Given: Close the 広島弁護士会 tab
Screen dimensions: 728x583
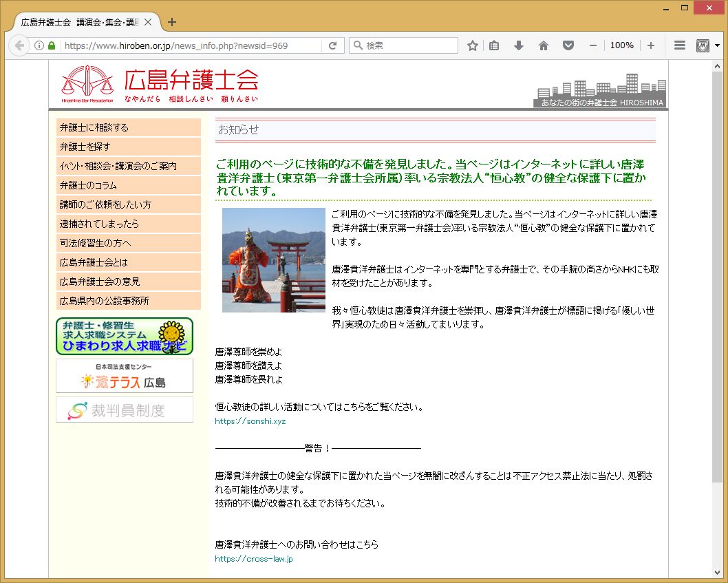Looking at the screenshot, I should (148, 22).
